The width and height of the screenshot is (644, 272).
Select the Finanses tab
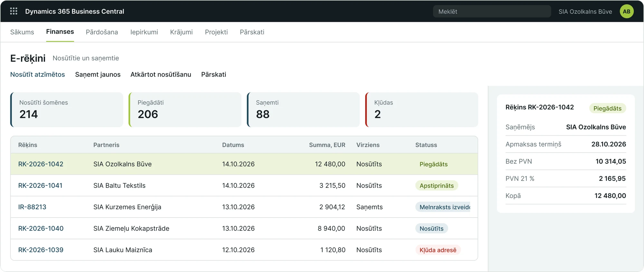tap(60, 32)
